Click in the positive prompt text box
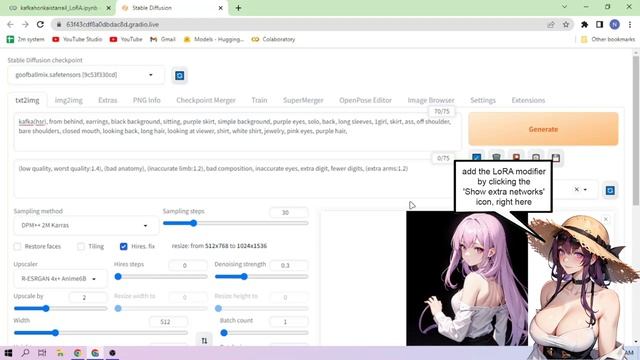The image size is (640, 360). 238,132
